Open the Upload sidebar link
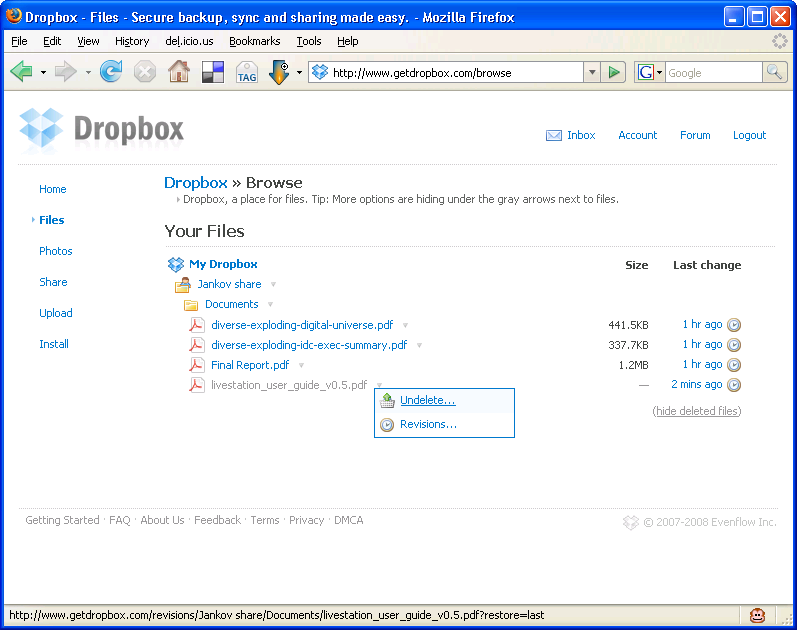 (56, 313)
